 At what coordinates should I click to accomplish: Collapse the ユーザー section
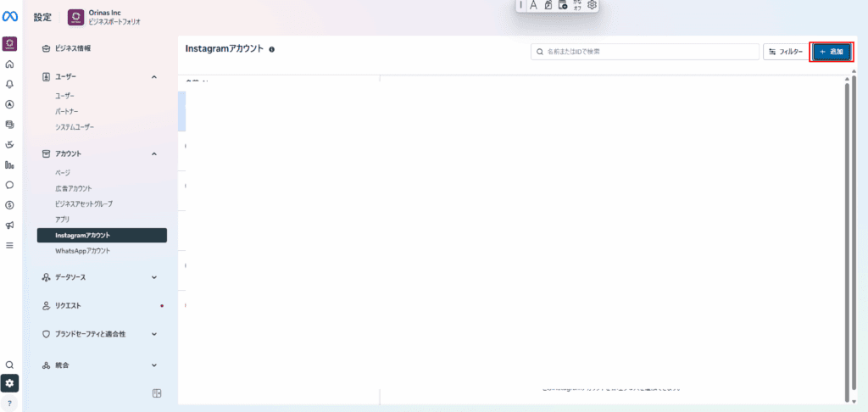[153, 77]
